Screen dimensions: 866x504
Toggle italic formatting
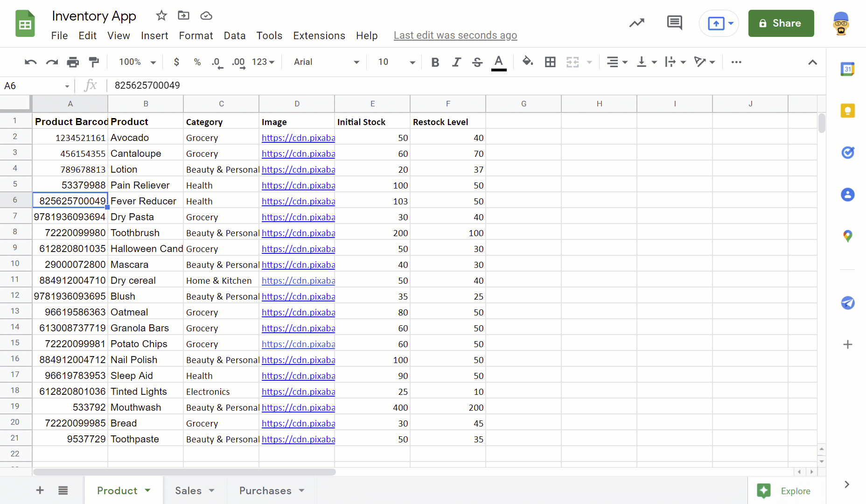coord(456,62)
